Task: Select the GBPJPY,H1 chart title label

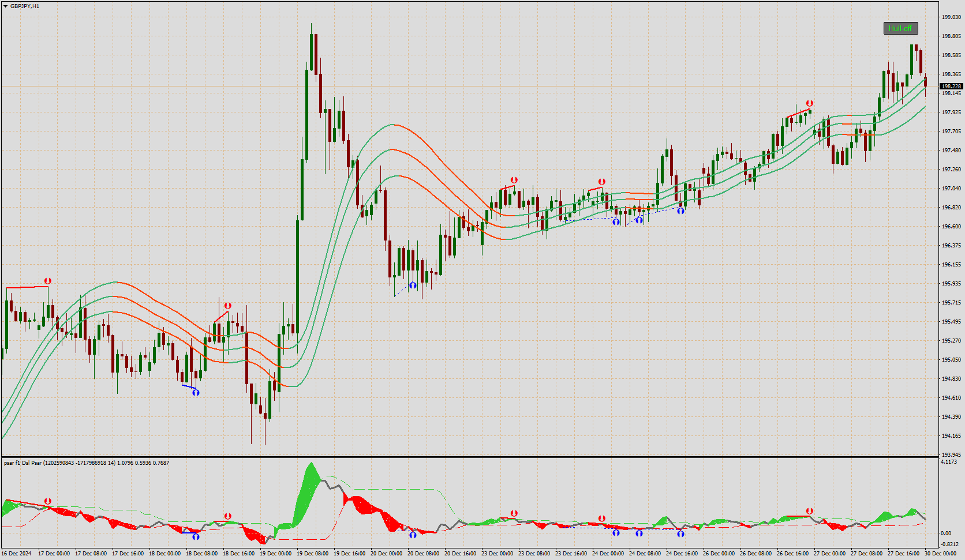Action: [25, 6]
